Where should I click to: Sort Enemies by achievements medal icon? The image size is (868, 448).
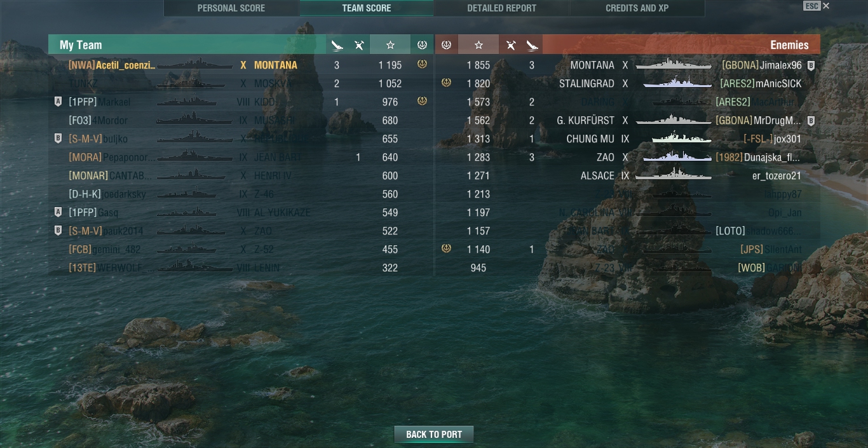pos(446,45)
